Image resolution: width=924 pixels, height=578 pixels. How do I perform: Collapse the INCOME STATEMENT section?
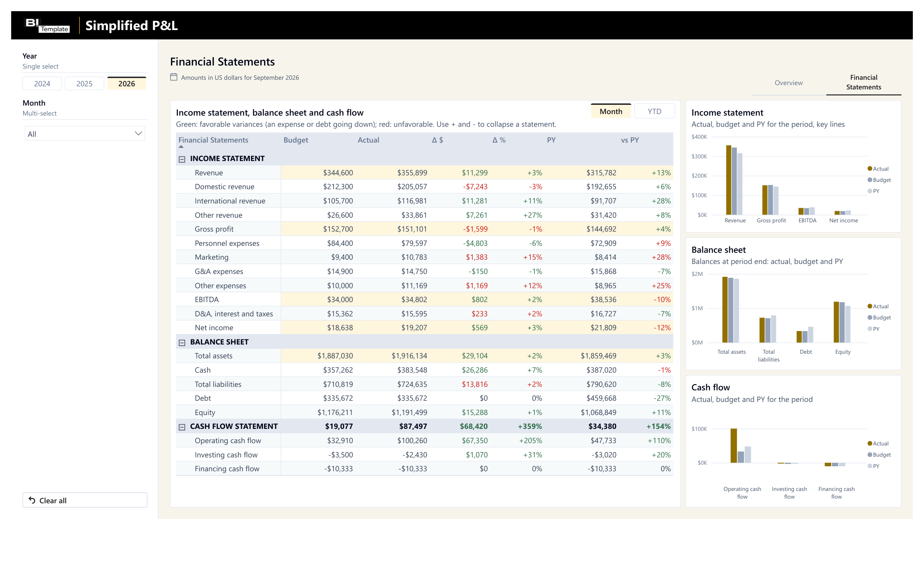(x=182, y=159)
